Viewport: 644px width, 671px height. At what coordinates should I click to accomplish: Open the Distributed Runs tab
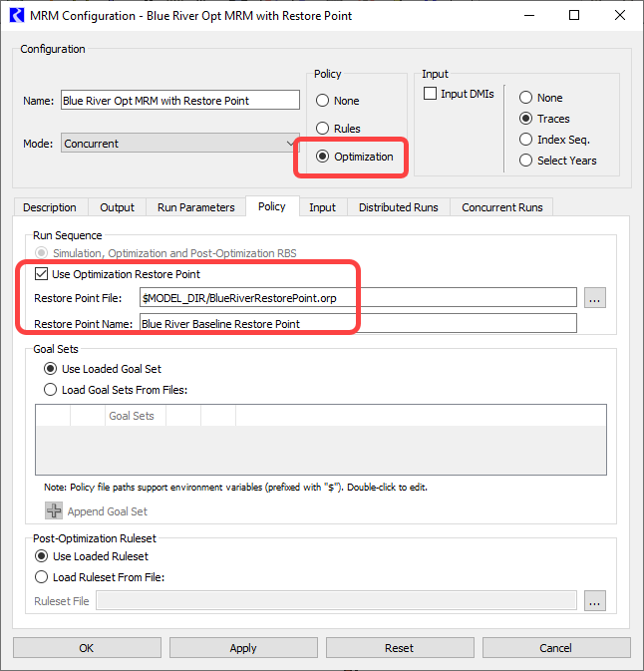pyautogui.click(x=398, y=207)
